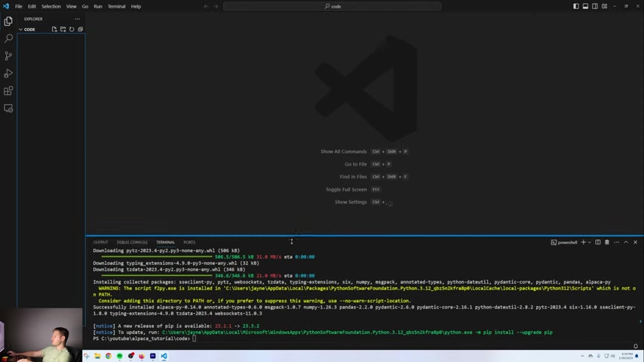The image size is (644, 362).
Task: Open the Explorer view in activity bar
Action: (x=8, y=21)
